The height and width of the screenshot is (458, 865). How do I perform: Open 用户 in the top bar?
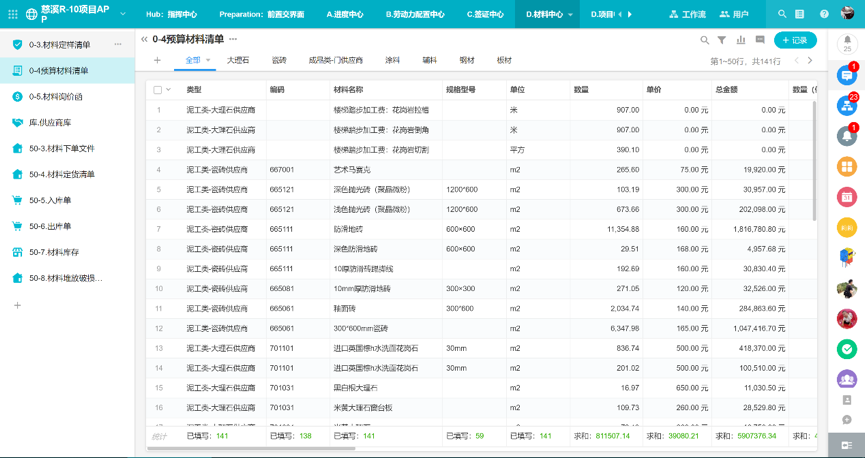[x=734, y=14]
